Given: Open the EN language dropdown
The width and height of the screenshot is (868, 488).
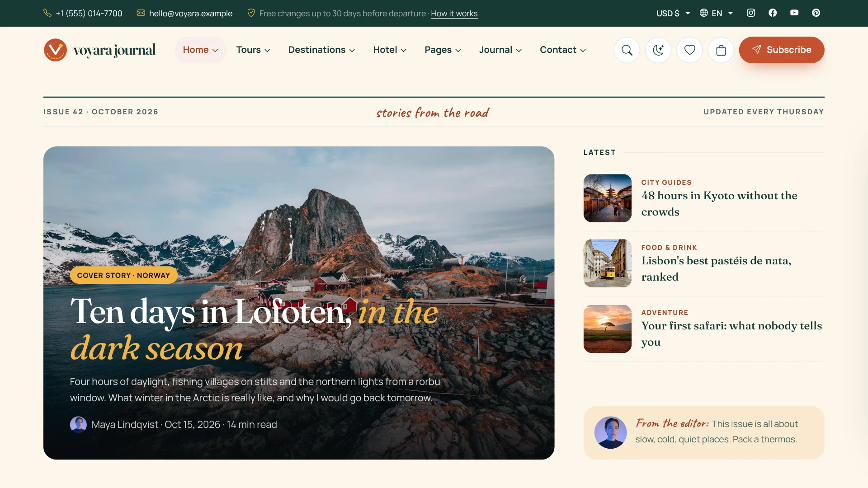Looking at the screenshot, I should click(717, 13).
